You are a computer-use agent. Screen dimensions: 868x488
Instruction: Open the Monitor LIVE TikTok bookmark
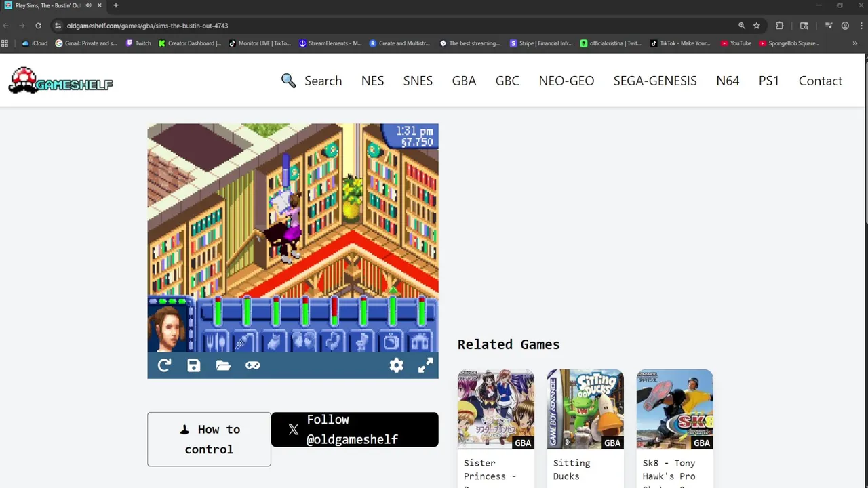coord(260,43)
